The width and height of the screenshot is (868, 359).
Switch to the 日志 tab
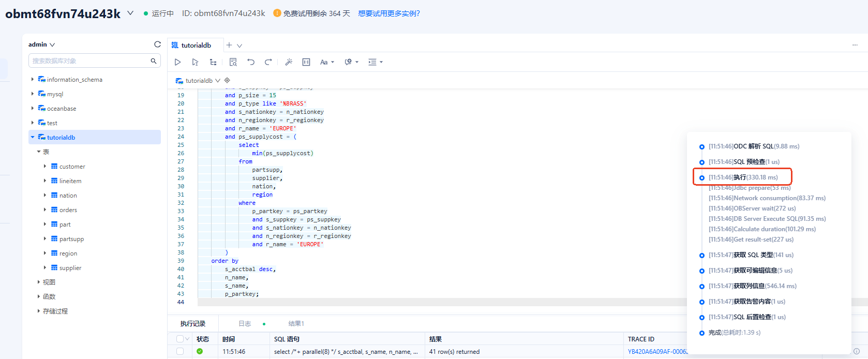coord(245,324)
